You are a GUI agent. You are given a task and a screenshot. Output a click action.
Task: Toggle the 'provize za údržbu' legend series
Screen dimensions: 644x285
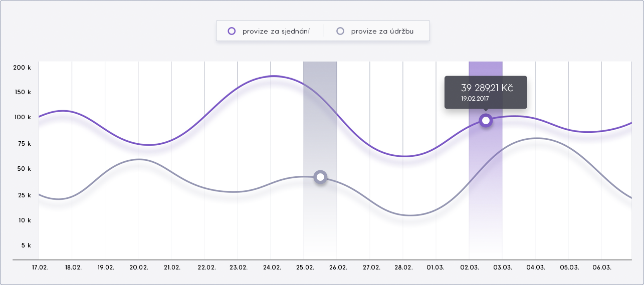pos(376,31)
